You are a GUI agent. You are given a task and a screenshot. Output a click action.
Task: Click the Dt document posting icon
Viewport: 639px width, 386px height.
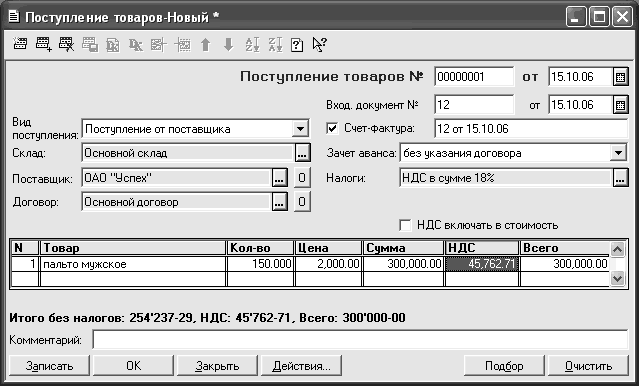click(113, 45)
